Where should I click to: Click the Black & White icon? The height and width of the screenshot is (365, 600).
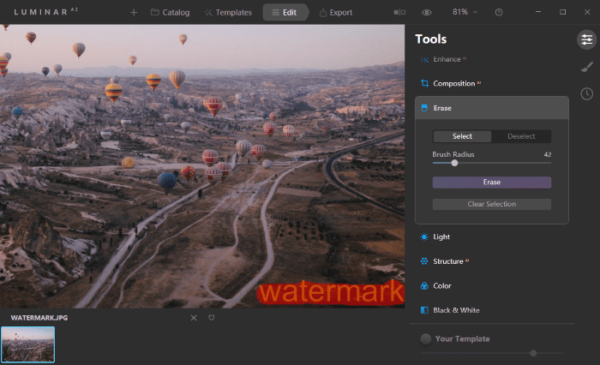(x=424, y=310)
